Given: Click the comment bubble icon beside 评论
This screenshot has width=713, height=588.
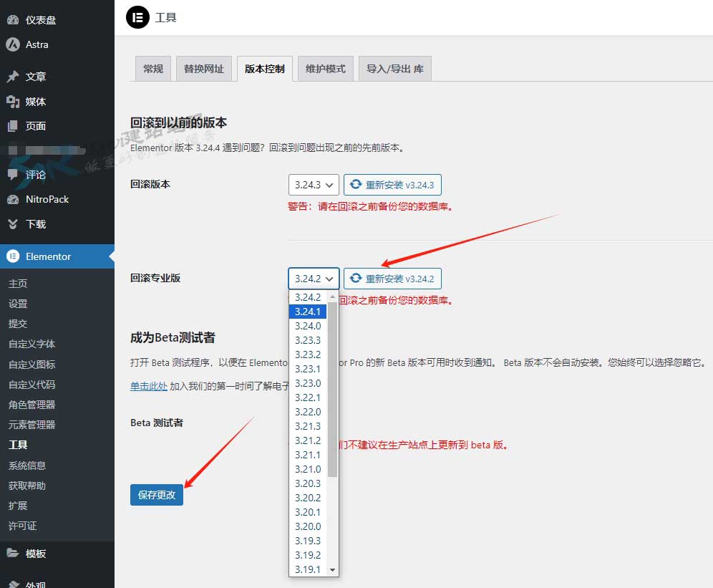Looking at the screenshot, I should (x=13, y=174).
